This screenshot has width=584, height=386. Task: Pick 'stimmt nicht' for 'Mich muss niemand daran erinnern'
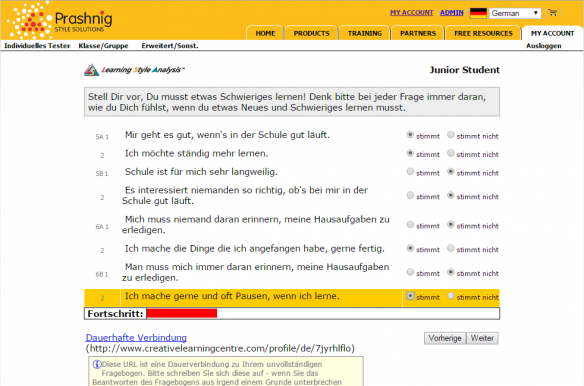(451, 225)
